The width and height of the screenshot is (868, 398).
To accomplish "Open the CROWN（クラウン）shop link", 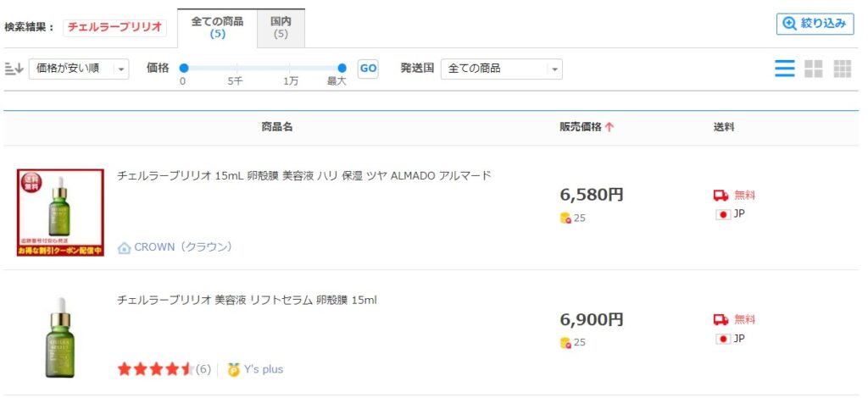I will coord(183,247).
